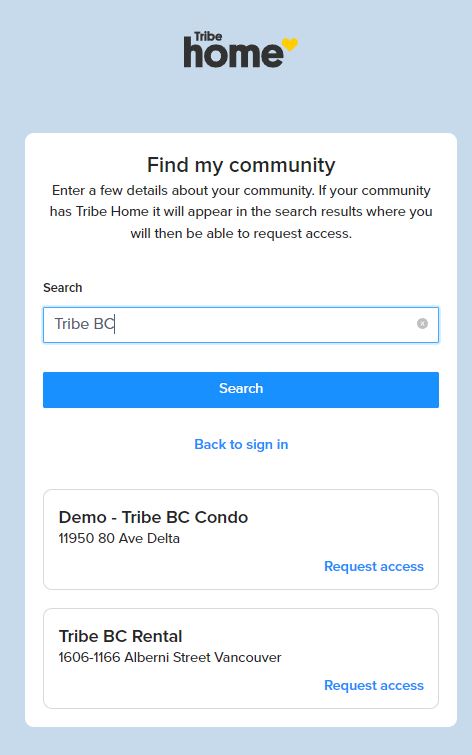Request access to Demo - Tribe BC Condo
The width and height of the screenshot is (472, 755).
pyautogui.click(x=374, y=566)
